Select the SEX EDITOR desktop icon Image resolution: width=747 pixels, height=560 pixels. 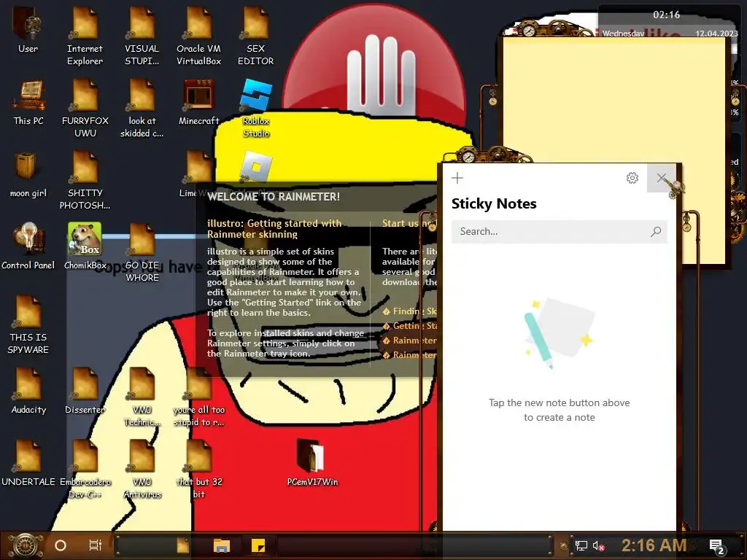[x=256, y=35]
